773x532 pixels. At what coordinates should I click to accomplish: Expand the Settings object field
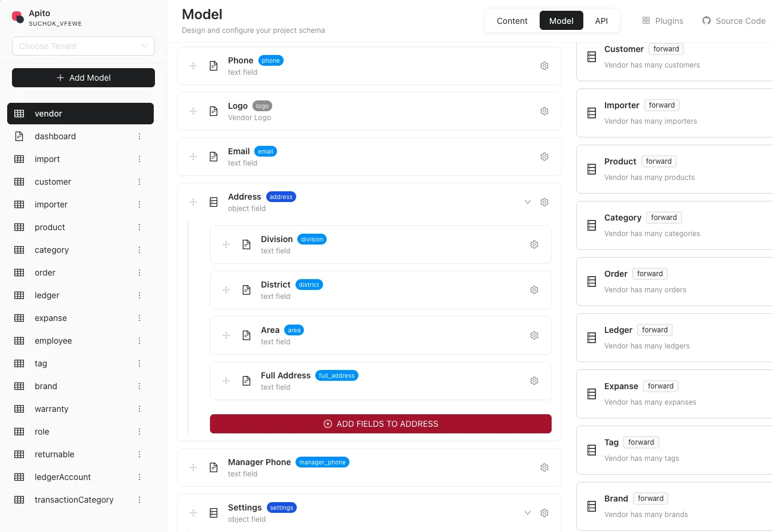point(527,512)
